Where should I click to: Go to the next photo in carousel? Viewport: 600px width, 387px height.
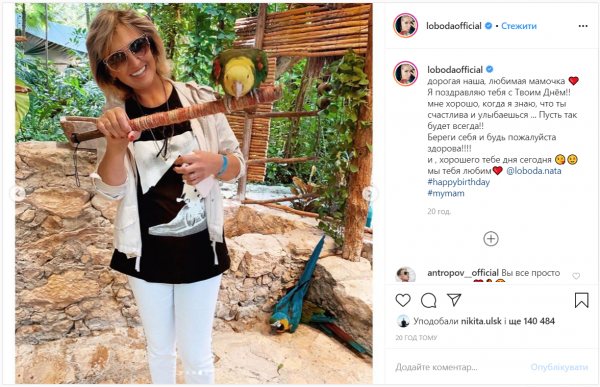click(369, 194)
